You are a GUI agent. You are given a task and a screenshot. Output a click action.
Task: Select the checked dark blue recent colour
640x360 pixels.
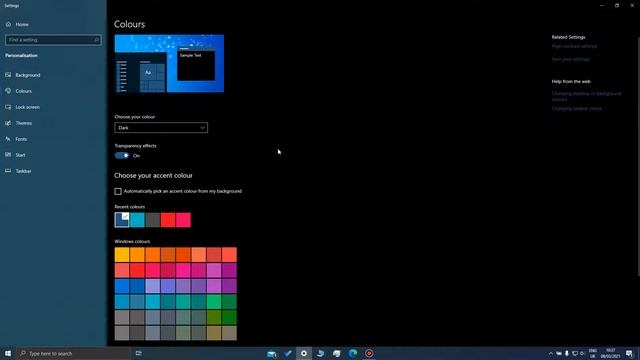[122, 220]
